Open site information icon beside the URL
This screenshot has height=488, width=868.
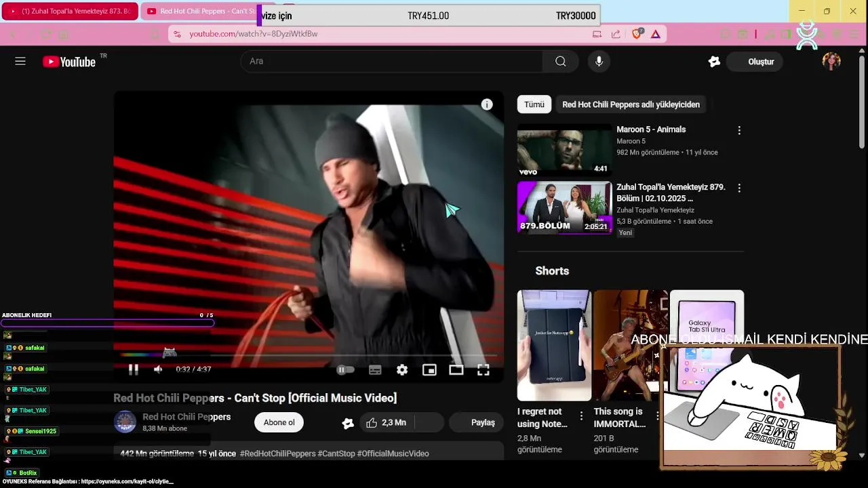[x=177, y=34]
